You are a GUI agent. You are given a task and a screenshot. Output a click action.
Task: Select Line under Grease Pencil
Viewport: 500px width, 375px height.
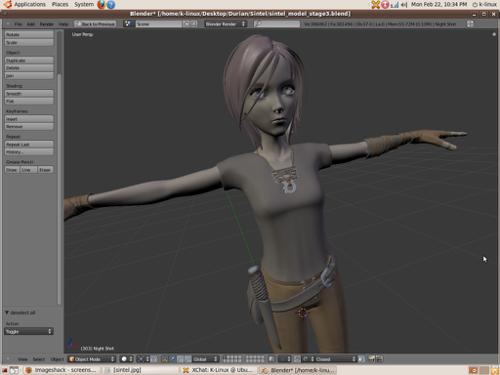28,170
